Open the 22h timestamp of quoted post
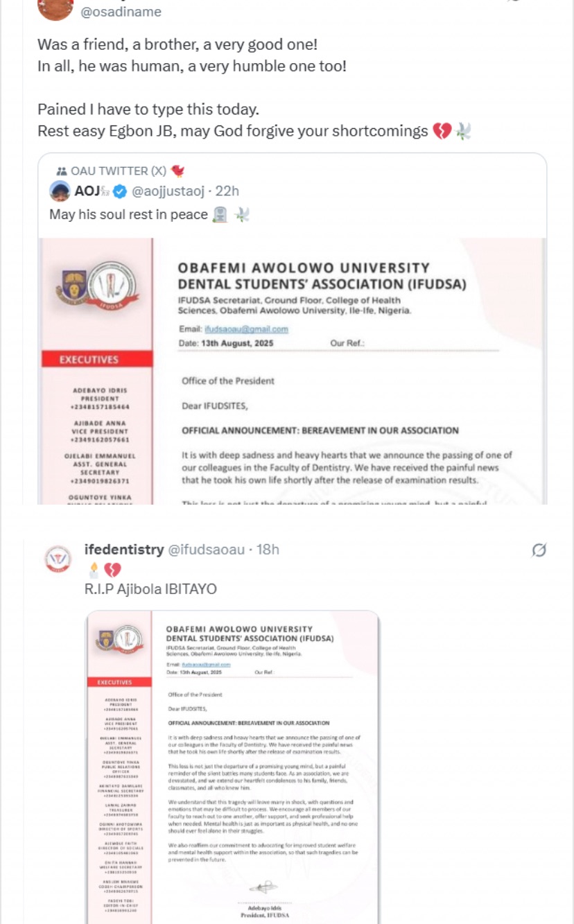 (227, 191)
